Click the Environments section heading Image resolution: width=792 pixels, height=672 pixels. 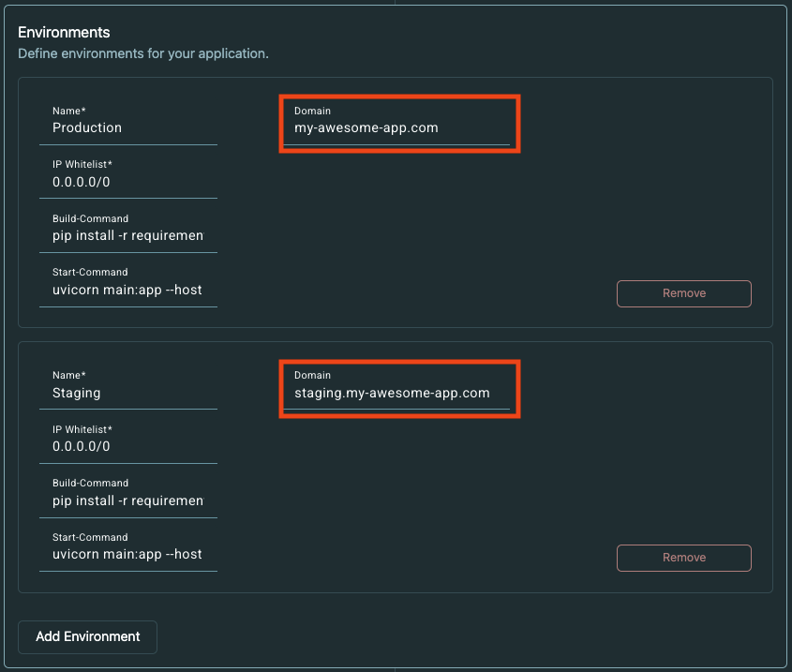[64, 32]
